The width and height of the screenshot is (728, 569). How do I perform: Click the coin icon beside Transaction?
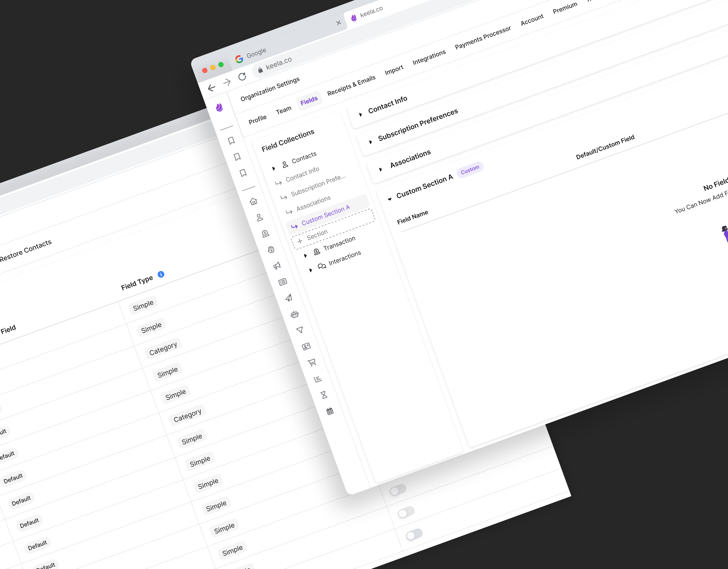[x=317, y=252]
